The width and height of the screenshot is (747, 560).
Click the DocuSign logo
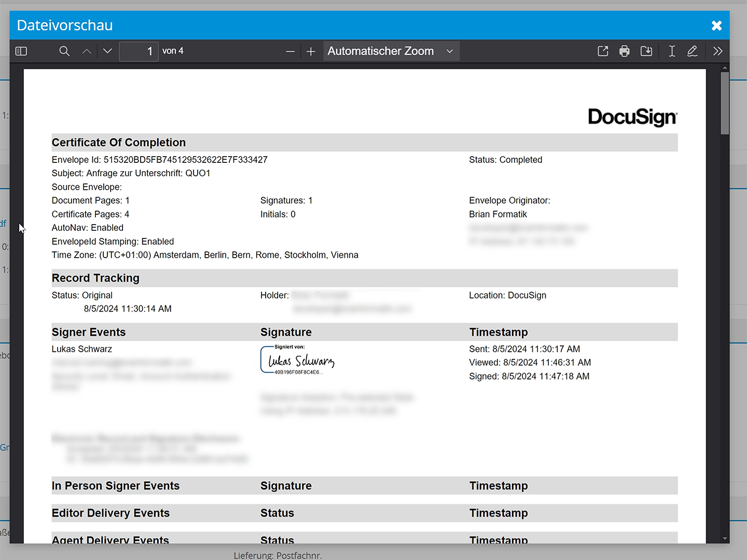click(632, 117)
